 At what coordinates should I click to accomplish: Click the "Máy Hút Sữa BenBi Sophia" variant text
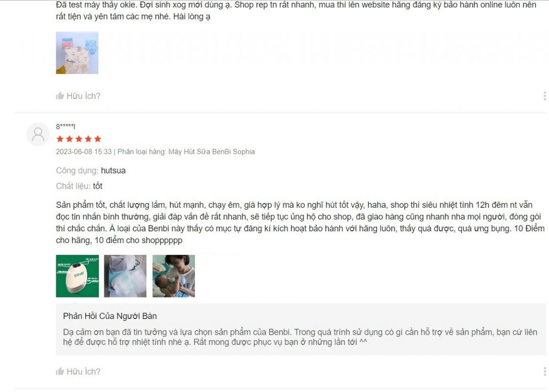212,152
